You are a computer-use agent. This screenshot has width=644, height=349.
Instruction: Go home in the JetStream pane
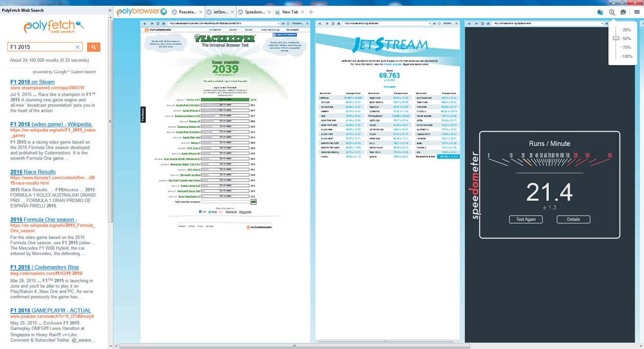[339, 24]
